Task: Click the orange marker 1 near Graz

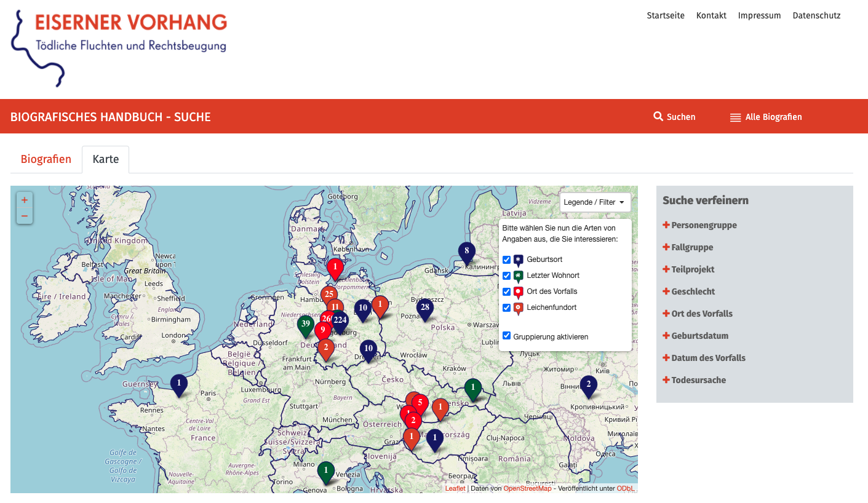Action: pos(411,438)
